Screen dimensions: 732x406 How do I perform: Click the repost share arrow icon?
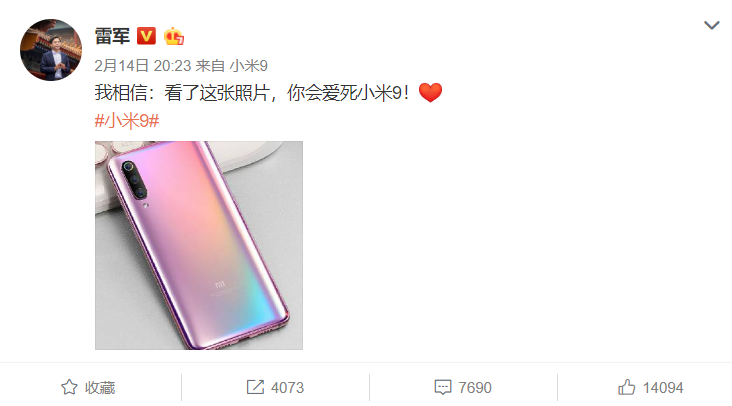tap(255, 387)
